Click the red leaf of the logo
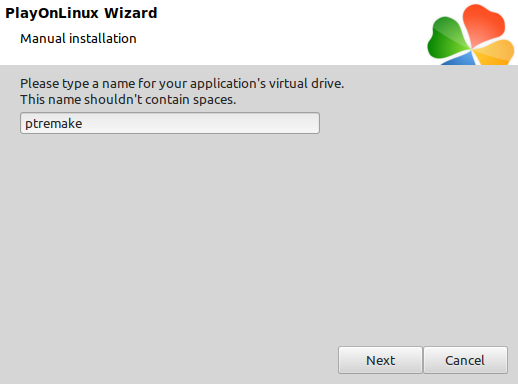518x384 pixels. [x=485, y=25]
